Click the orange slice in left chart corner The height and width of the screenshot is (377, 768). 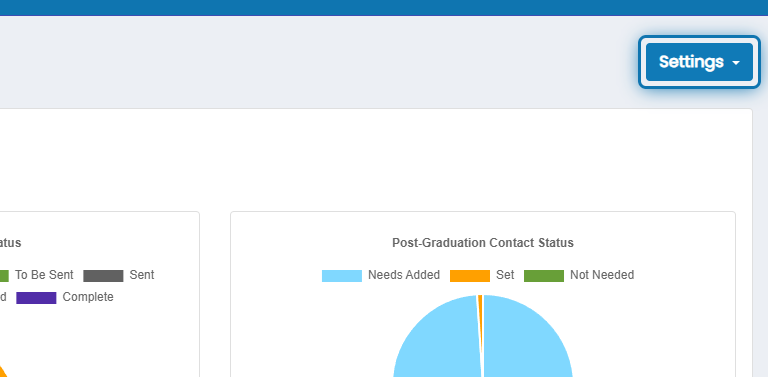(3, 372)
